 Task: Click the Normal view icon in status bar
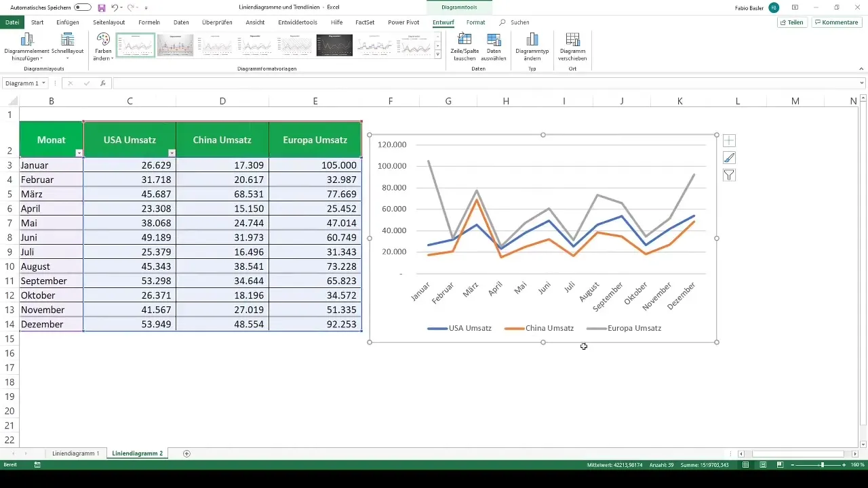[746, 465]
